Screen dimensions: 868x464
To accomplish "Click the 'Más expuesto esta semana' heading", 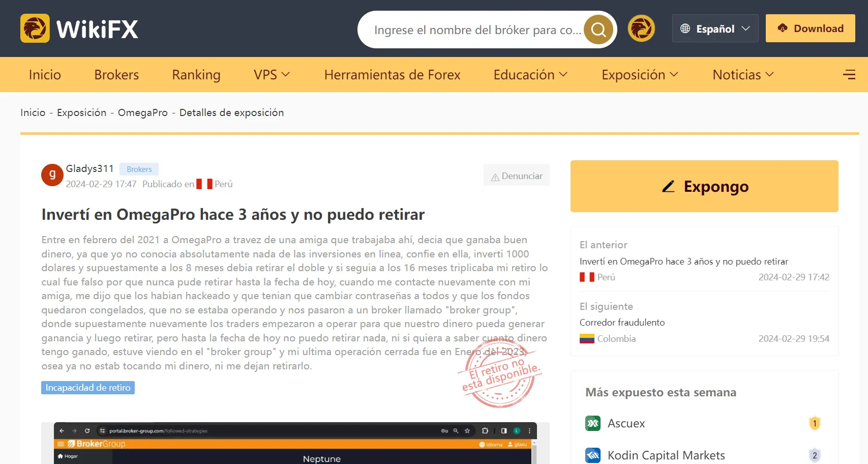I will coord(661,392).
